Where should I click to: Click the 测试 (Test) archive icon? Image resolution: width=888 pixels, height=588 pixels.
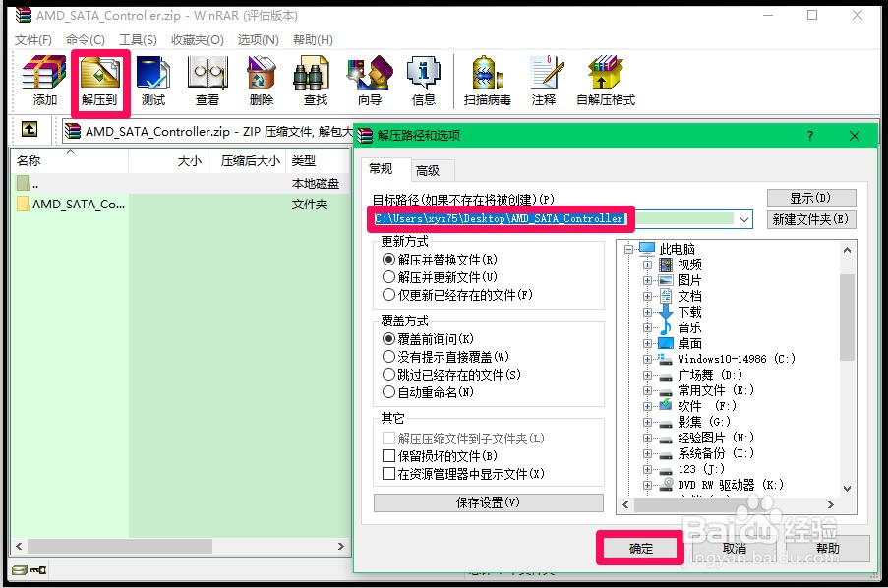point(153,79)
